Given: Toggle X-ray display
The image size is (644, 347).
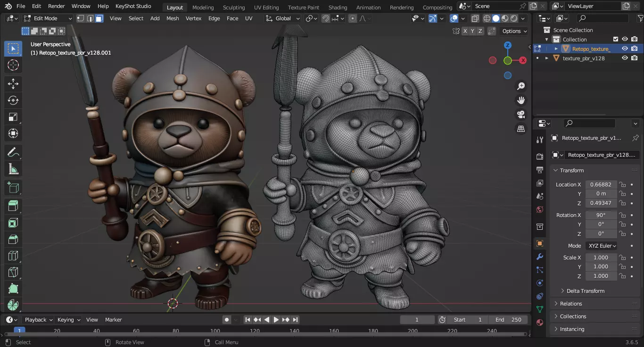Looking at the screenshot, I should pos(475,18).
